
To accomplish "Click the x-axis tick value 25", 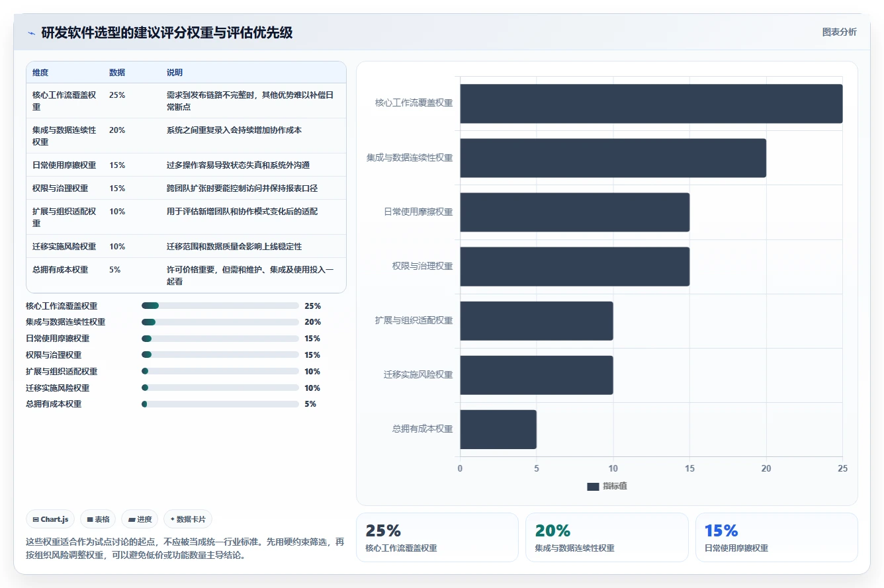I will [842, 469].
